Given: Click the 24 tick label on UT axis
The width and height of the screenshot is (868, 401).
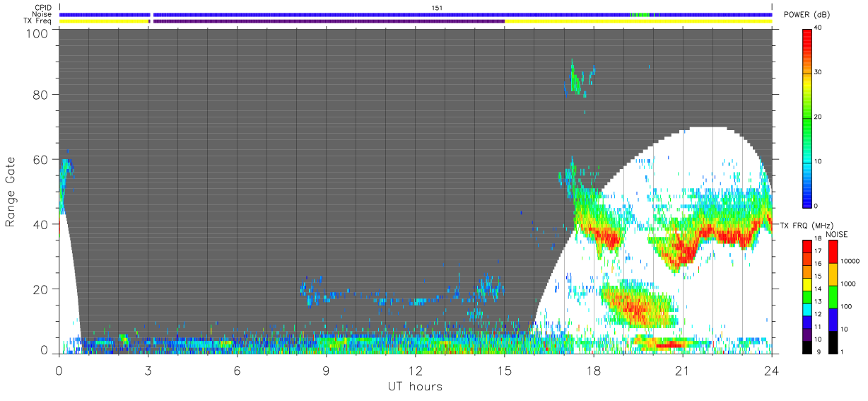Looking at the screenshot, I should (771, 370).
